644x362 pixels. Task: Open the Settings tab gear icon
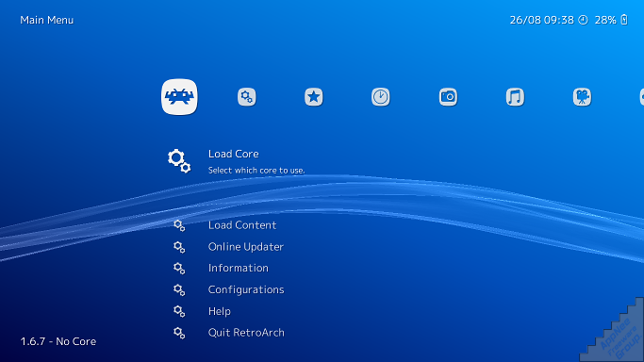pyautogui.click(x=246, y=97)
